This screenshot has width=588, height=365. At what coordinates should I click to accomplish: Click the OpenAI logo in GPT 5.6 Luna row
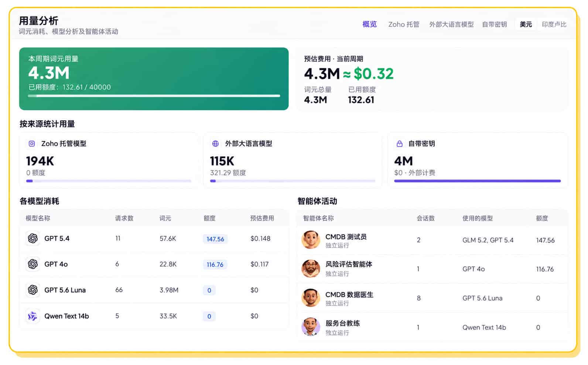pos(33,290)
